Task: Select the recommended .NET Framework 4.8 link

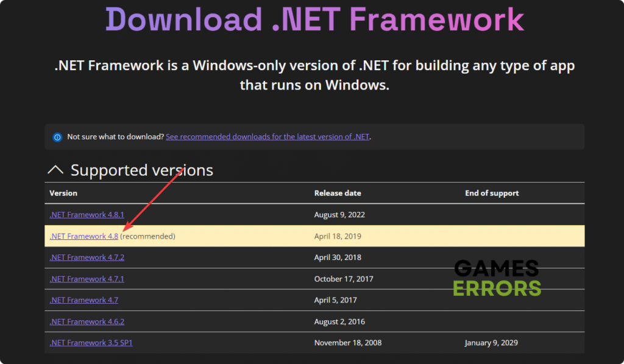Action: coord(83,236)
